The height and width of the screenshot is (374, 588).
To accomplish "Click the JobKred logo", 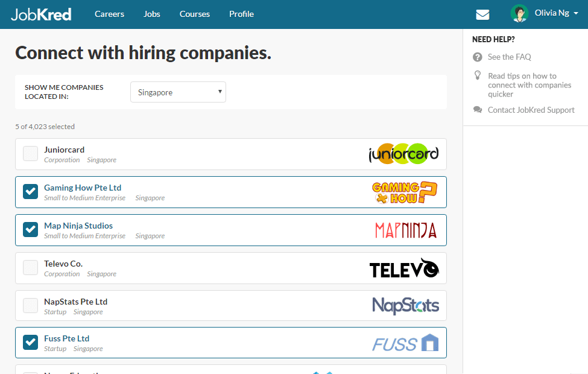I will (41, 14).
